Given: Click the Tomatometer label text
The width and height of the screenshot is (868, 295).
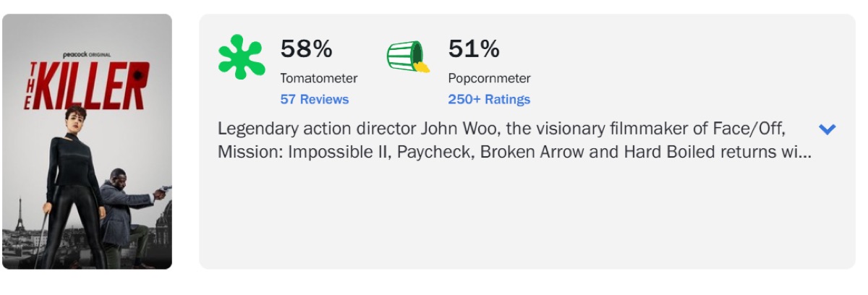Looking at the screenshot, I should [x=319, y=78].
